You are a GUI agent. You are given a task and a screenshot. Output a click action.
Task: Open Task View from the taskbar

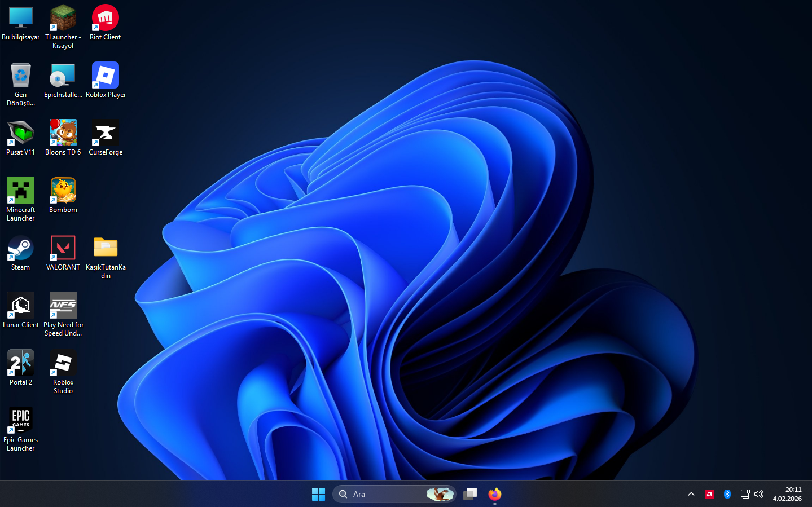point(470,494)
